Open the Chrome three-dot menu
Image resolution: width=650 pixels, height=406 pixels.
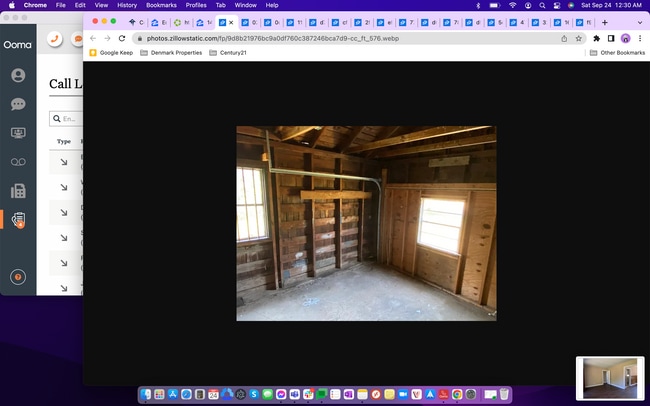(640, 38)
